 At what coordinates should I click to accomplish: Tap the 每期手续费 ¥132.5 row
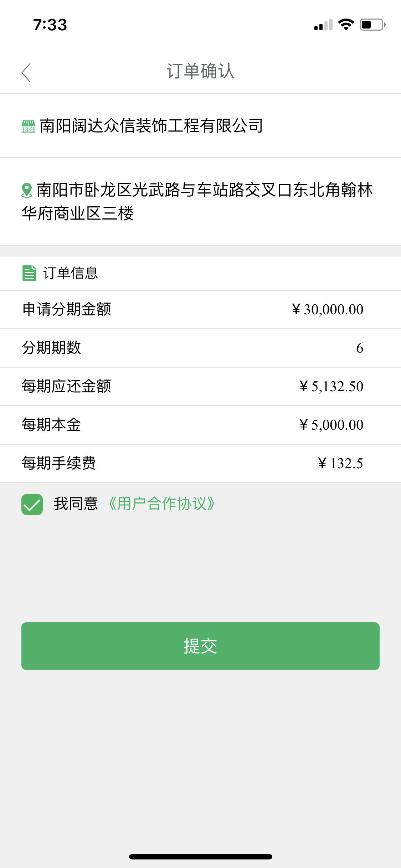[x=200, y=463]
